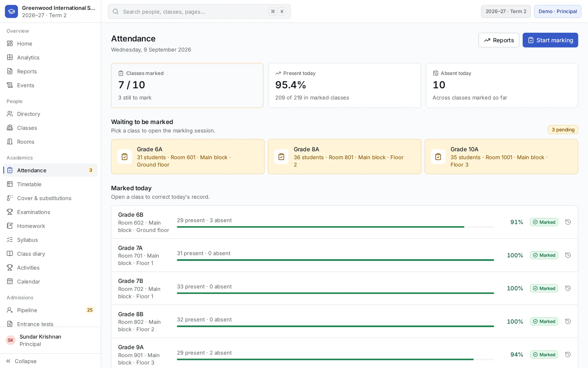
Task: Click Marked badge on Grade 7A row
Action: tap(544, 255)
